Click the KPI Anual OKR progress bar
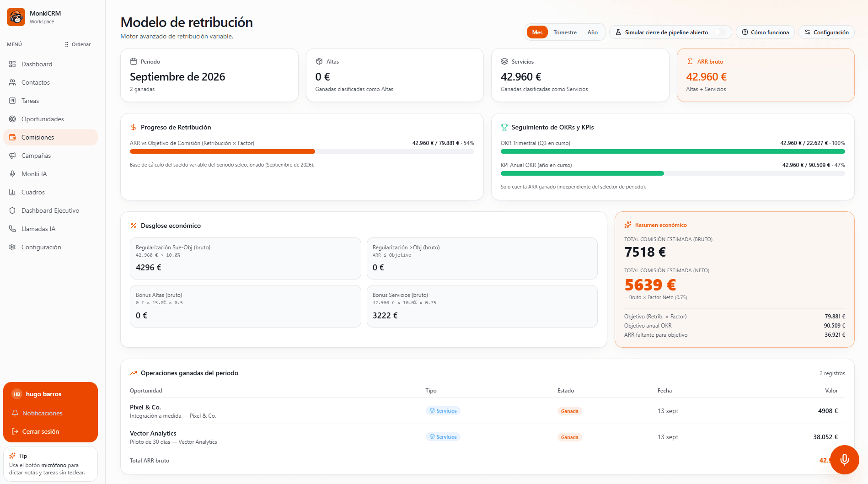This screenshot has width=868, height=484. (x=673, y=173)
